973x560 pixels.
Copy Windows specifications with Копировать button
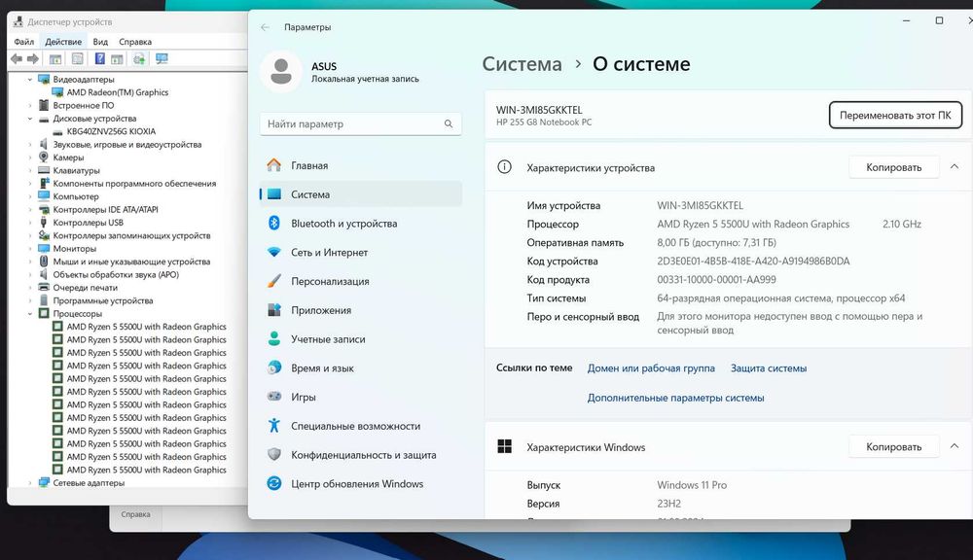(893, 447)
